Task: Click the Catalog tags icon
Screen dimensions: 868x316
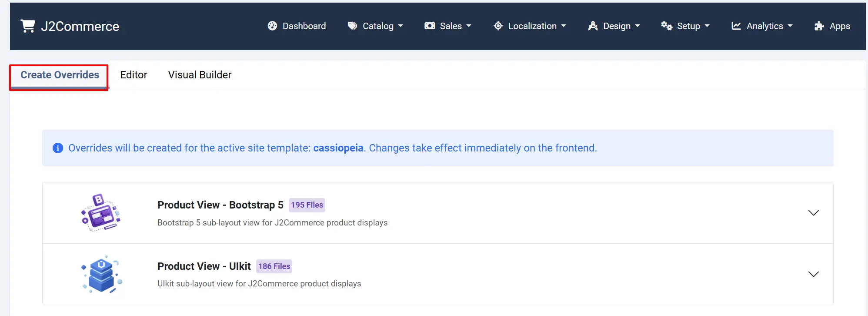Action: tap(352, 26)
